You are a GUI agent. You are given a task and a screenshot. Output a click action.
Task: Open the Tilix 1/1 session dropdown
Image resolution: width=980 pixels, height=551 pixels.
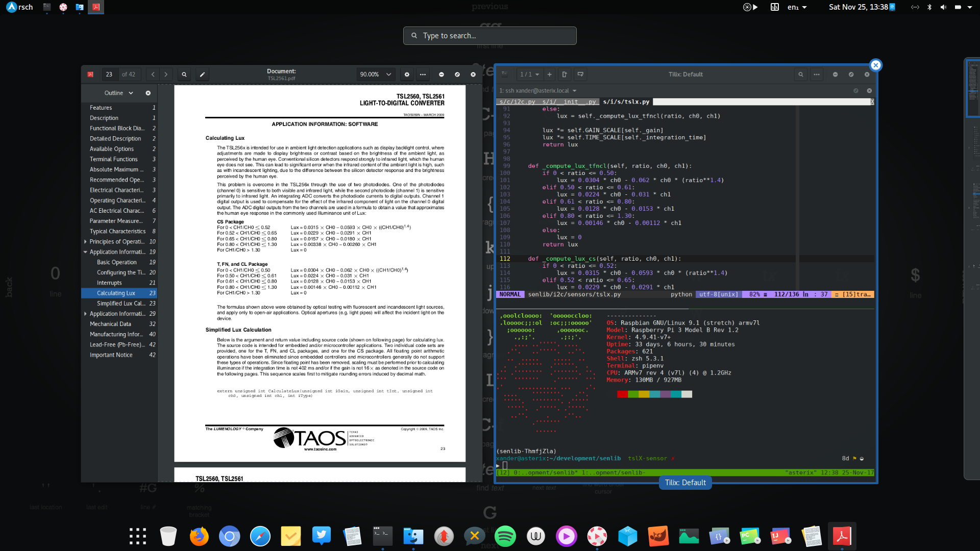coord(529,74)
